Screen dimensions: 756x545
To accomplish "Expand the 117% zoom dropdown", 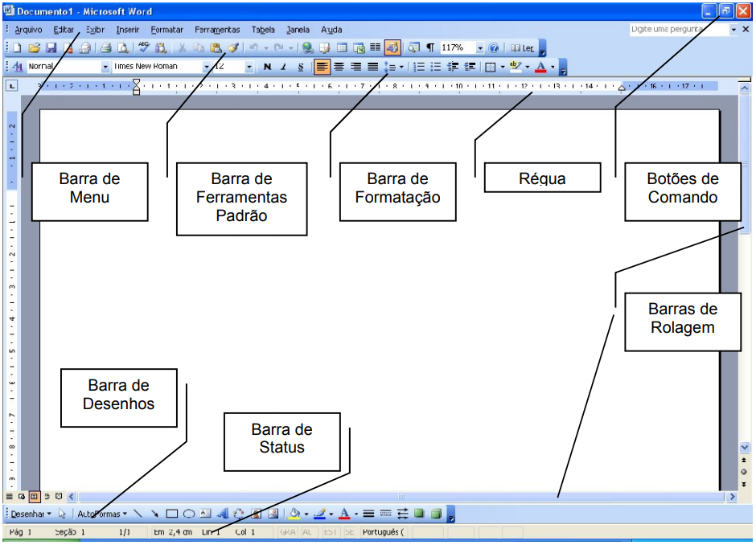I will (x=480, y=48).
